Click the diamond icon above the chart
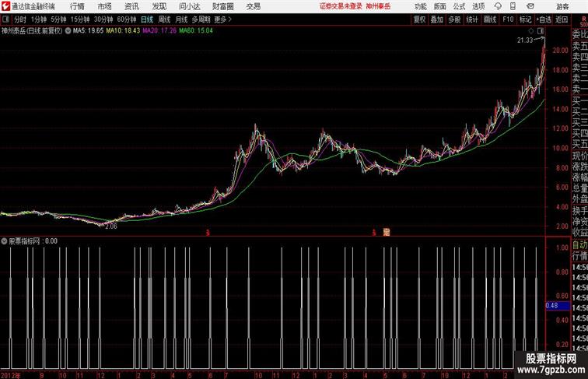588x379 pixels. [x=531, y=31]
